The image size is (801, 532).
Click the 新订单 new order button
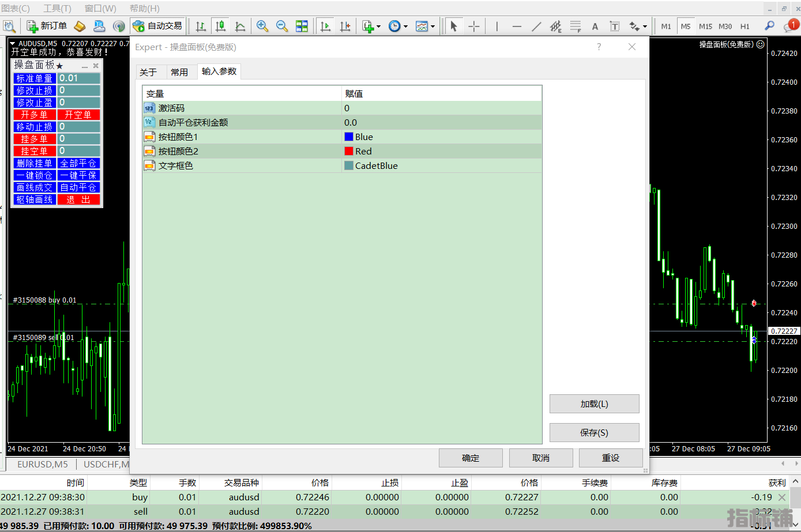coord(47,26)
